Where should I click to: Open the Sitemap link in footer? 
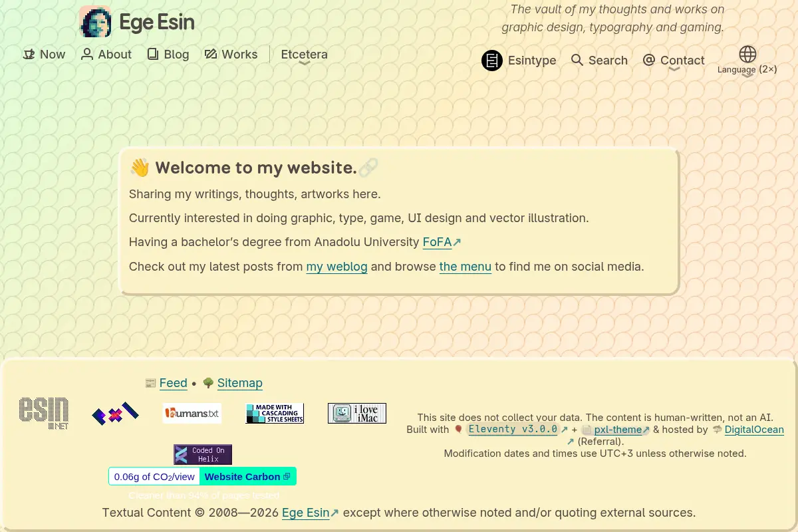pyautogui.click(x=239, y=383)
